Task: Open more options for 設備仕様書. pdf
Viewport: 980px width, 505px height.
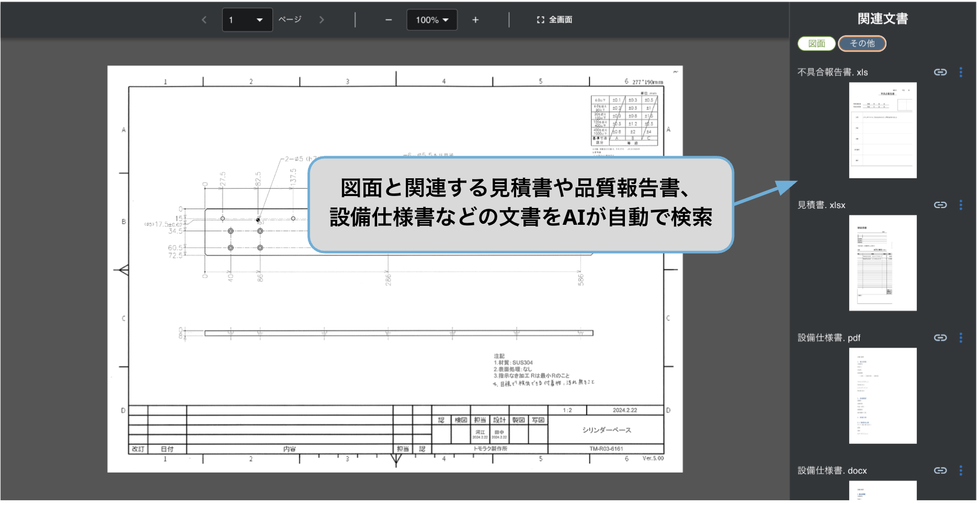Action: [961, 338]
